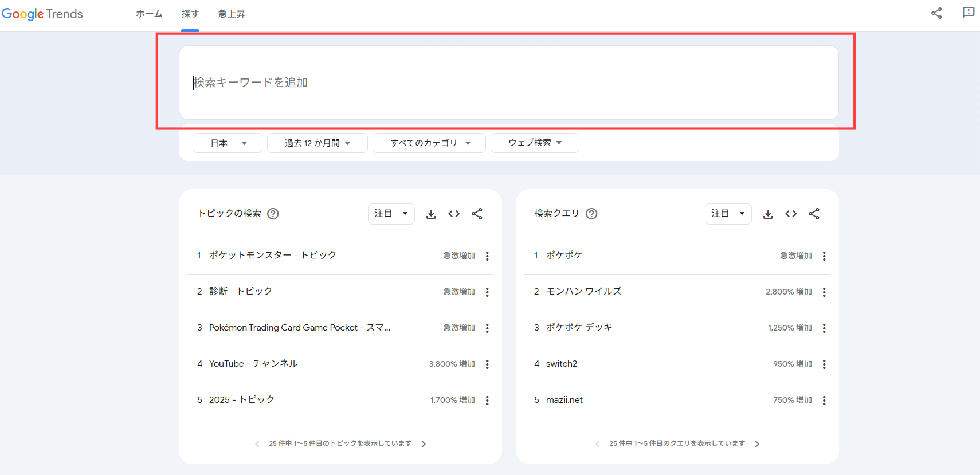Switch to the ホーム tab
Image resolution: width=980 pixels, height=475 pixels.
(149, 14)
